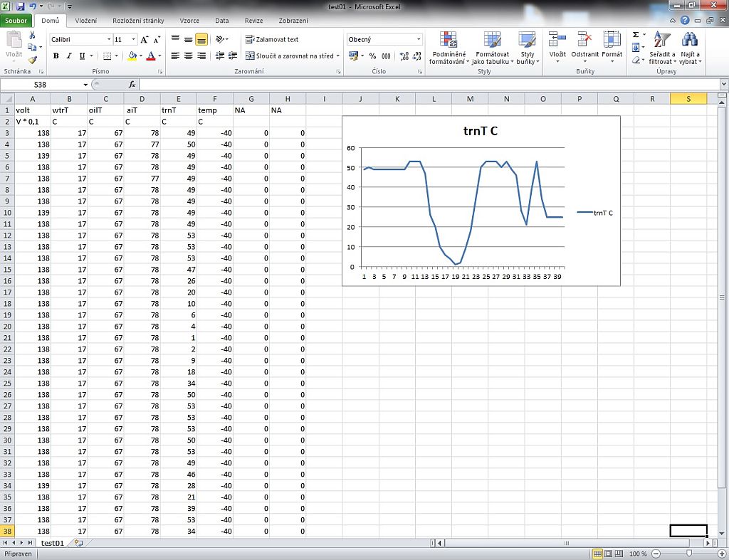Click Sloučit a zarovnat na střed button
Screen dimensions: 729x560
289,56
